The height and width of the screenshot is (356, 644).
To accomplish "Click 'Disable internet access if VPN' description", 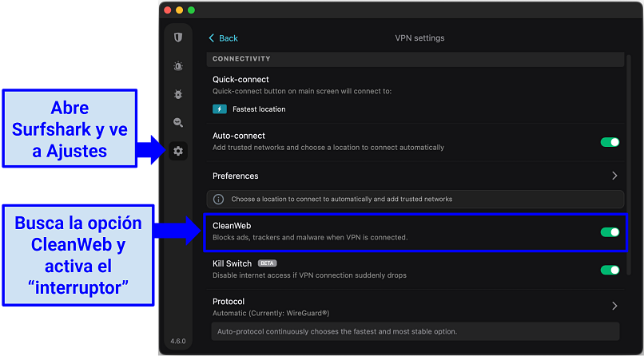I will click(x=309, y=275).
